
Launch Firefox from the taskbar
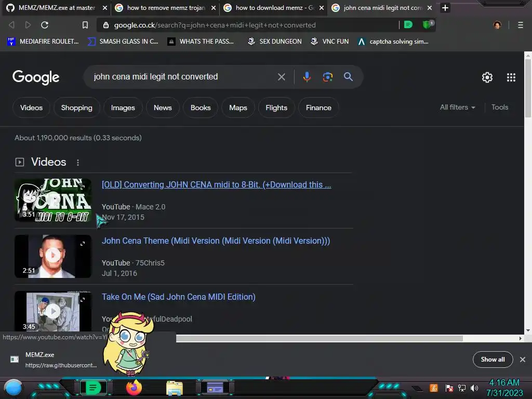pos(134,388)
